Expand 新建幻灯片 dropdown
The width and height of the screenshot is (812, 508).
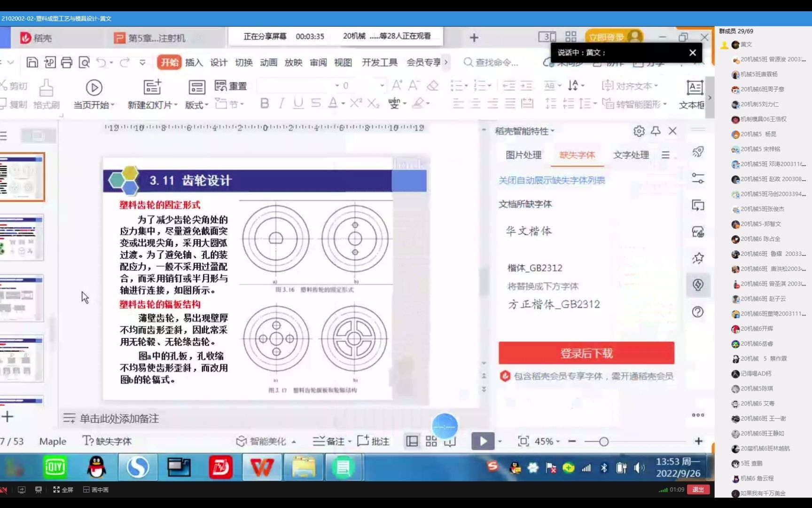click(x=176, y=105)
